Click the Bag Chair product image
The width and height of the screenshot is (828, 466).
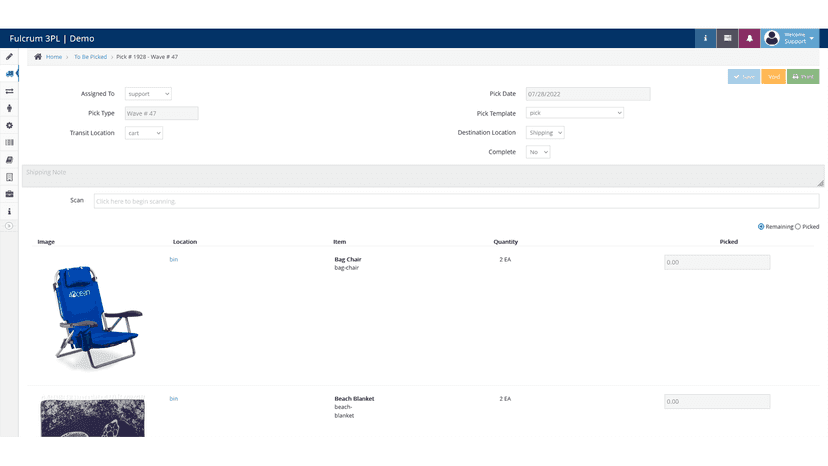(x=96, y=316)
